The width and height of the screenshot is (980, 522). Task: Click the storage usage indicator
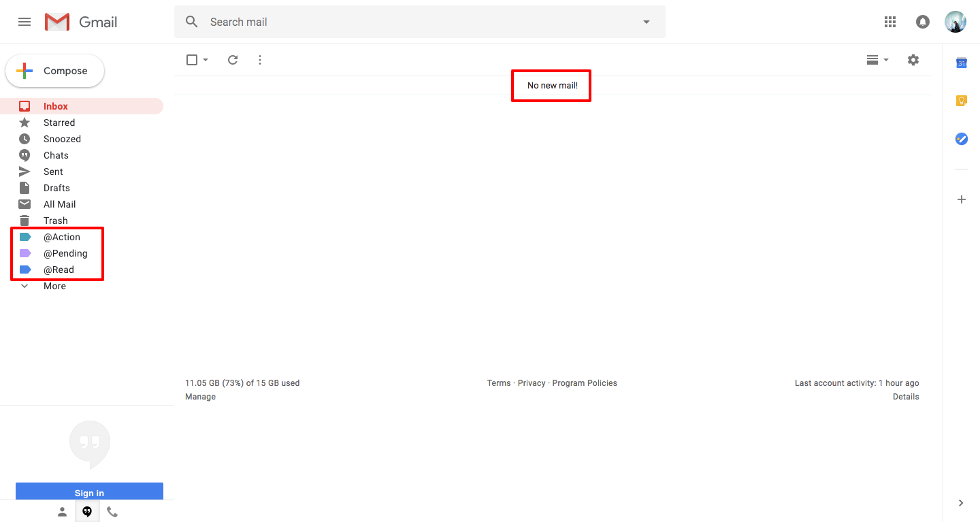(x=243, y=382)
